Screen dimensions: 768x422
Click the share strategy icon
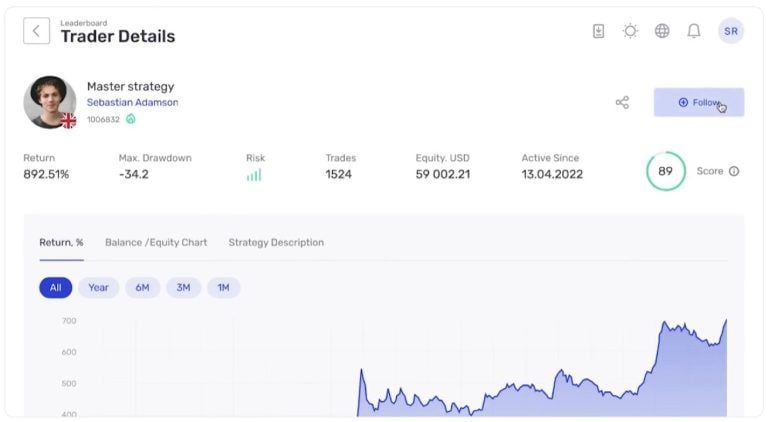tap(622, 102)
